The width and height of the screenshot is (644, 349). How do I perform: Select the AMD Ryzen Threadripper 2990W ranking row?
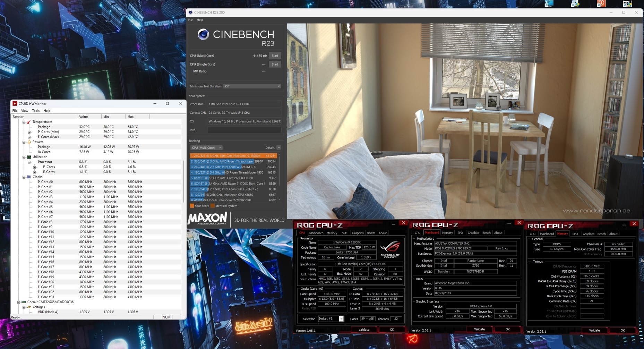(233, 162)
